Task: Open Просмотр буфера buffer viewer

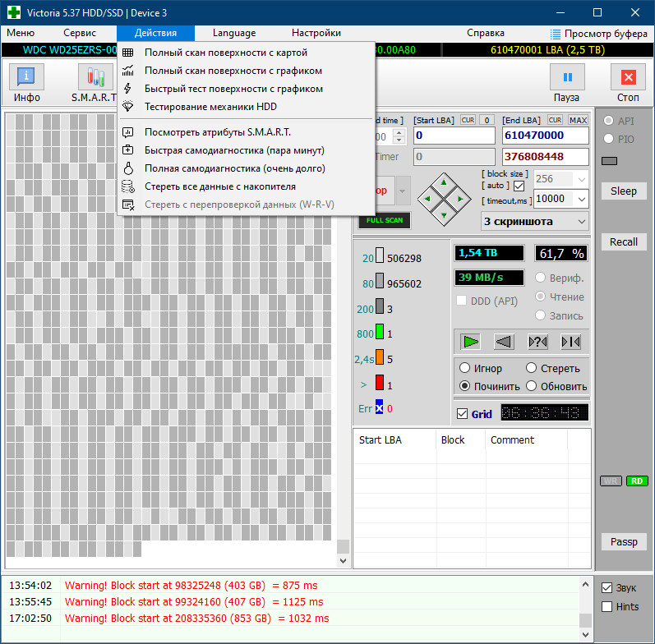Action: point(598,33)
